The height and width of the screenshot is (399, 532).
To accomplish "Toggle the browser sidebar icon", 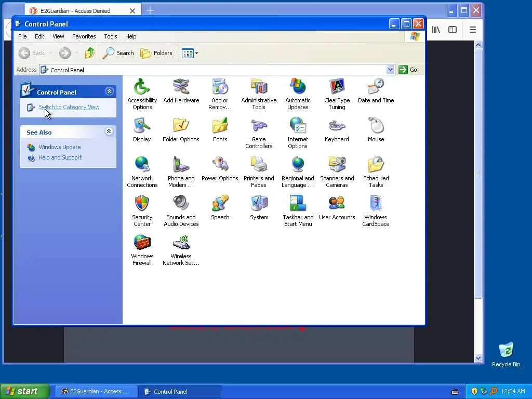I will (453, 30).
